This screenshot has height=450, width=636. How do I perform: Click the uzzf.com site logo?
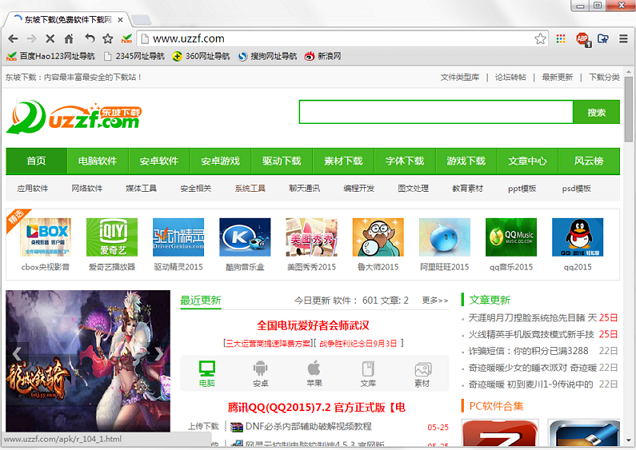click(74, 117)
